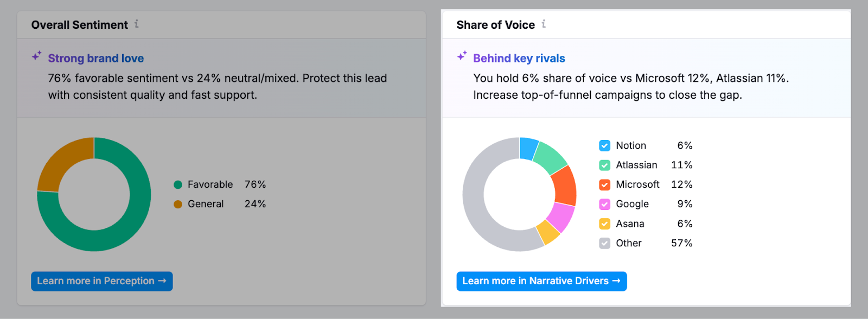Image resolution: width=868 pixels, height=319 pixels.
Task: Toggle the Asana checkbox
Action: (x=604, y=224)
